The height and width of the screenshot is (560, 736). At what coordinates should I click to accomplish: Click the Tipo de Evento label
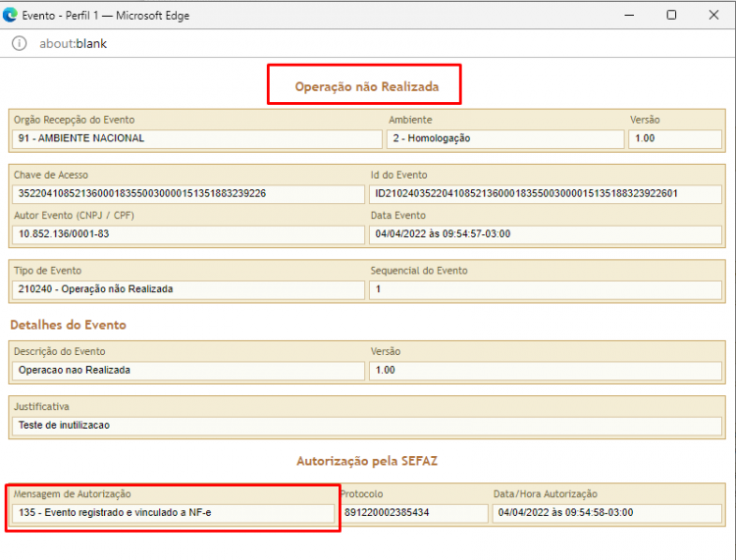click(47, 271)
